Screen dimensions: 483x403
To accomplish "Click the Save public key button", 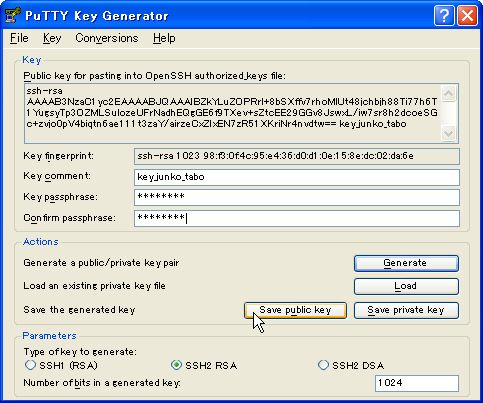I will [x=295, y=310].
